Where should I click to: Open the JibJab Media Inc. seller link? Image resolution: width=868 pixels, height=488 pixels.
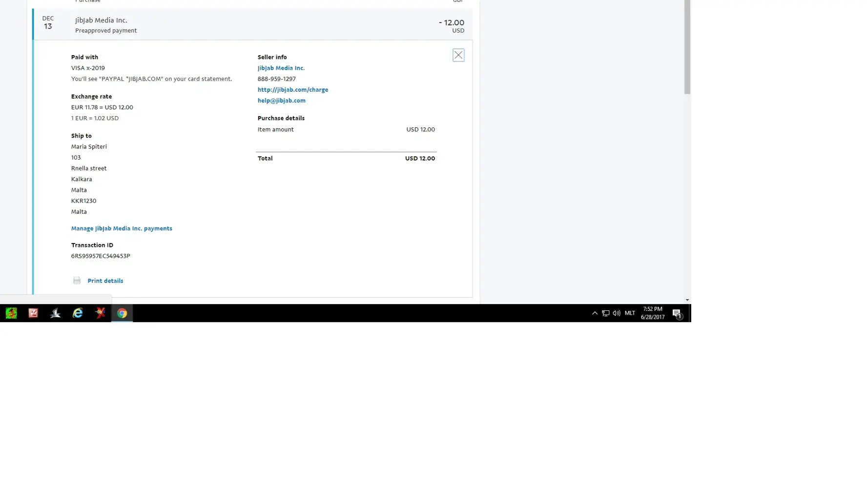[x=281, y=68]
